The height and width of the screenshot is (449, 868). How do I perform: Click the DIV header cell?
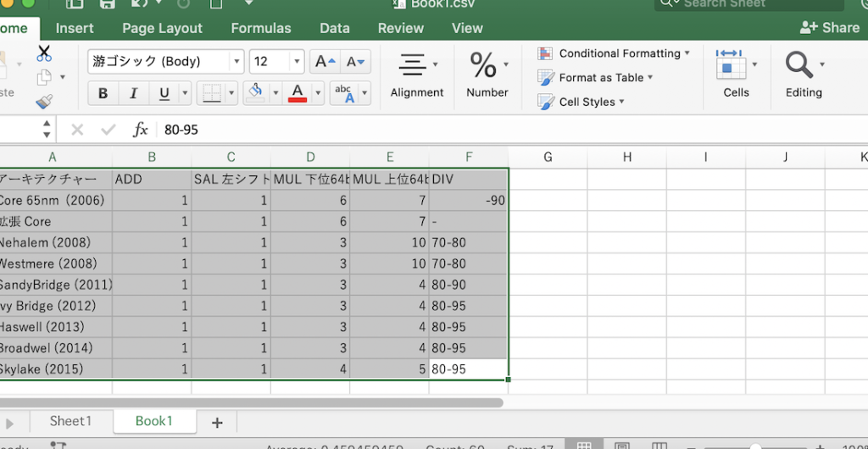point(468,179)
